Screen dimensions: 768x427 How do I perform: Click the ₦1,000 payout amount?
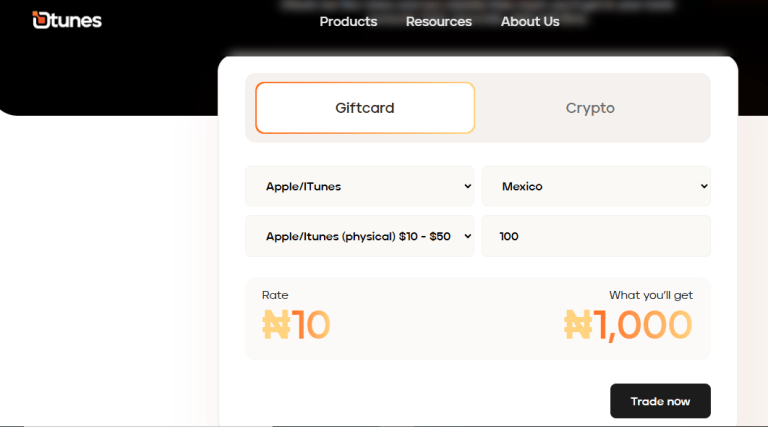click(x=628, y=325)
